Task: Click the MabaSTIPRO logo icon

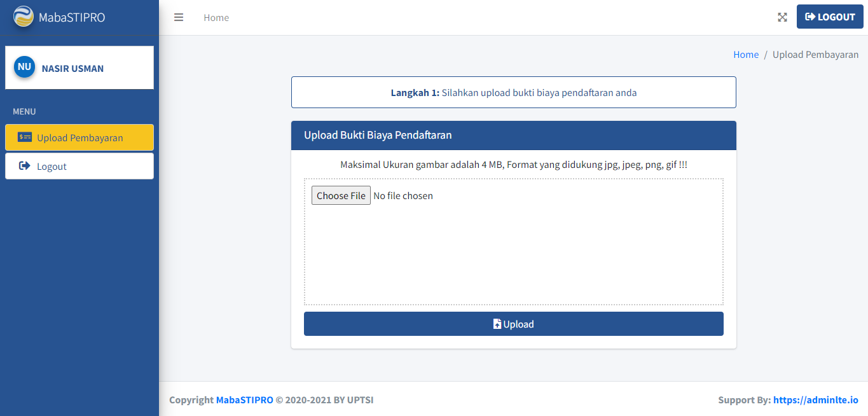Action: (24, 17)
